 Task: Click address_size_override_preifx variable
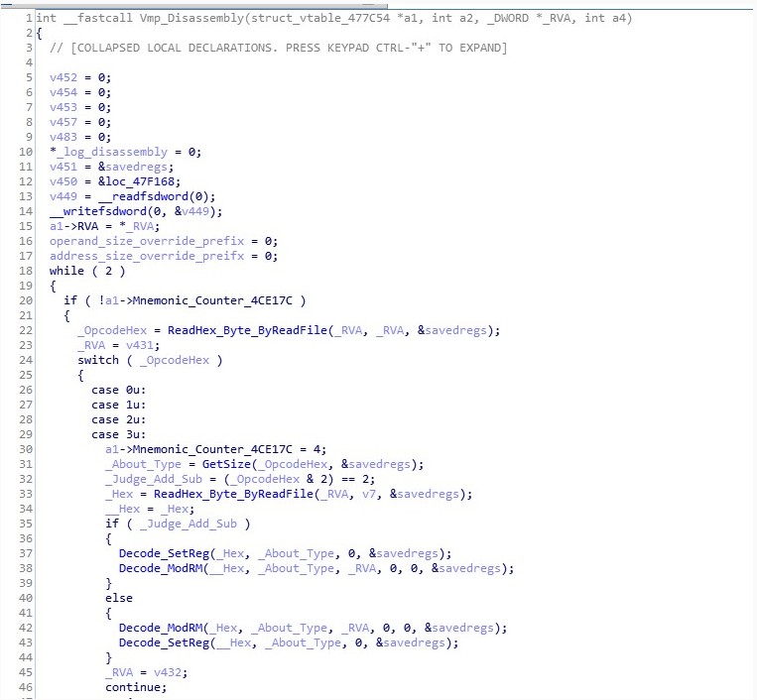pyautogui.click(x=147, y=256)
